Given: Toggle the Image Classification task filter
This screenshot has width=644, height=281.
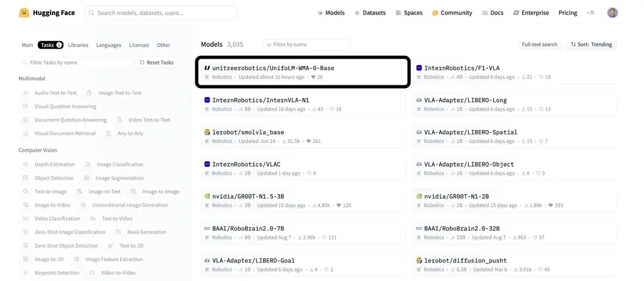Looking at the screenshot, I should [114, 164].
